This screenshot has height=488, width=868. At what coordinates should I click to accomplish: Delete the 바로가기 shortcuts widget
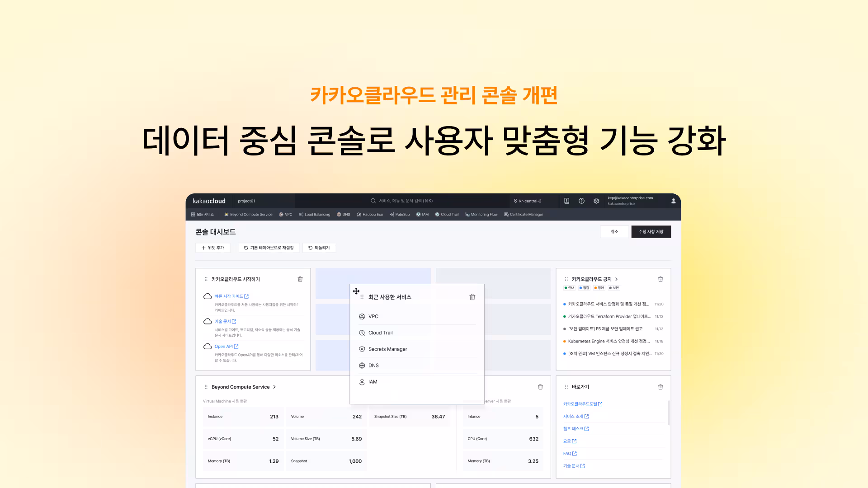coord(660,387)
